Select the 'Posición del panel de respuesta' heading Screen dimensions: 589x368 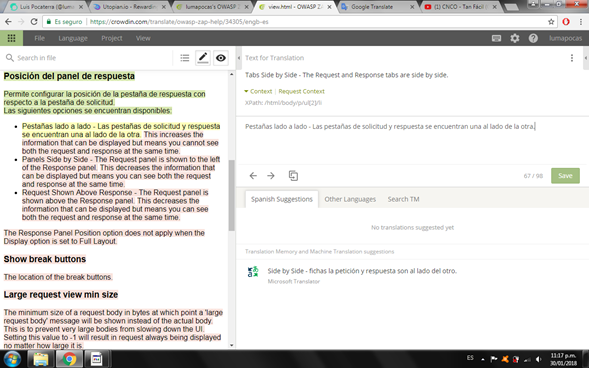pyautogui.click(x=69, y=76)
